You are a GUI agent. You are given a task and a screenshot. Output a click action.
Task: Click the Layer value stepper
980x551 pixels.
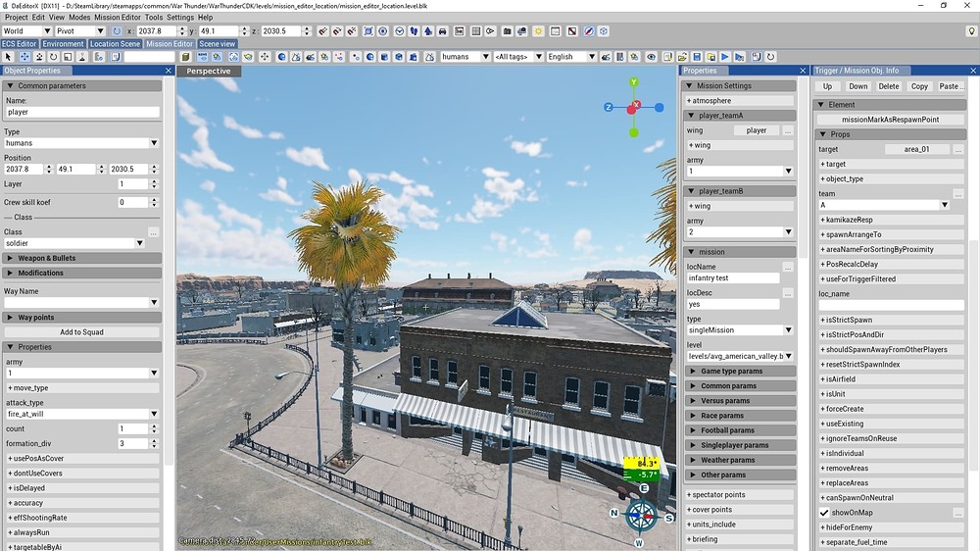155,184
